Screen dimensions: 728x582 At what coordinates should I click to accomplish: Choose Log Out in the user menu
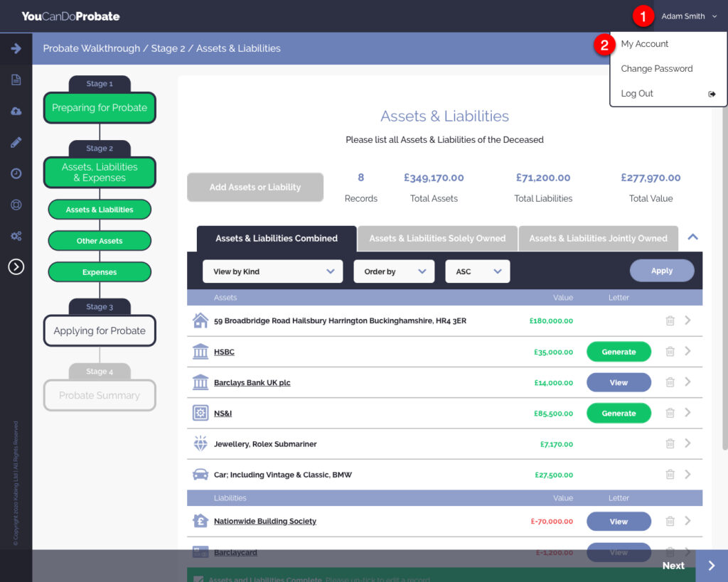637,94
